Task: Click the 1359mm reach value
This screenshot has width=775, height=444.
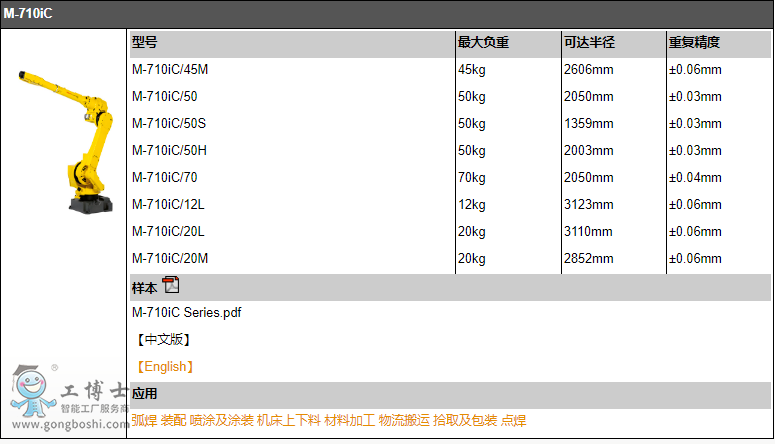Action: coord(589,124)
